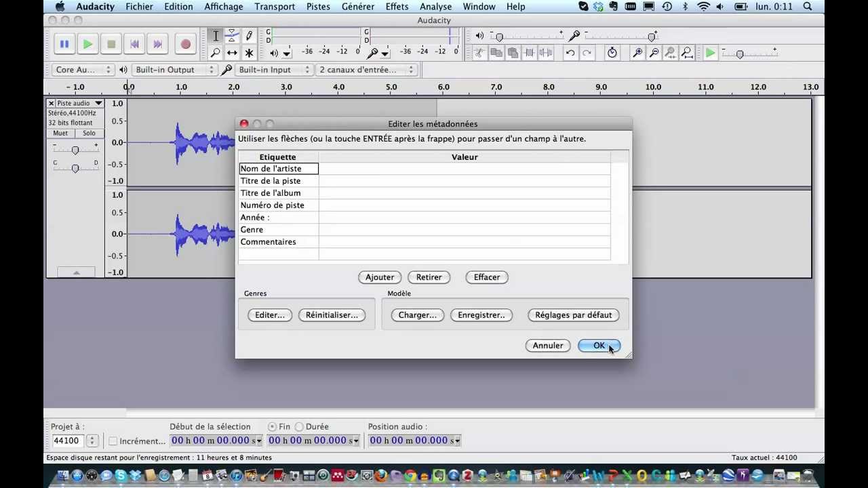Open the Analyse menu

pos(435,7)
